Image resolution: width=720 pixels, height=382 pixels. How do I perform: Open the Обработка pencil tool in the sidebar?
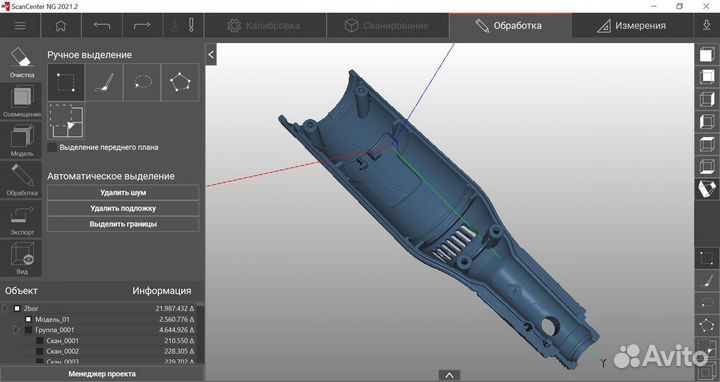click(21, 180)
